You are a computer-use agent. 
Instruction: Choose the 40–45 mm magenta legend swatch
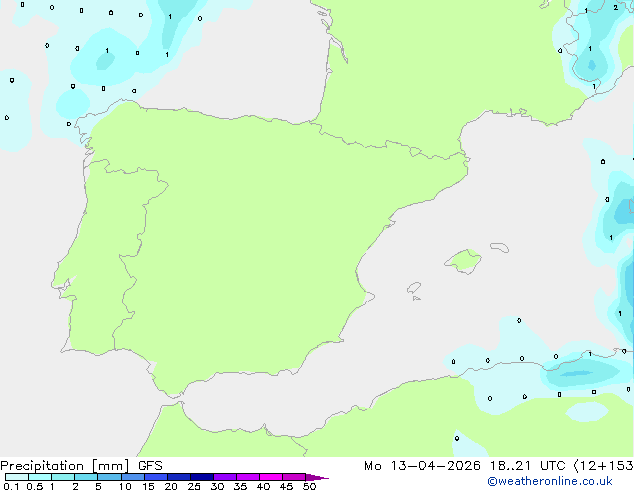point(271,477)
